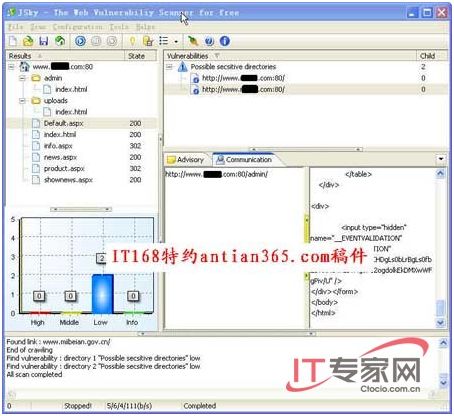
Task: Open the list view dropdown arrow
Action: click(176, 42)
